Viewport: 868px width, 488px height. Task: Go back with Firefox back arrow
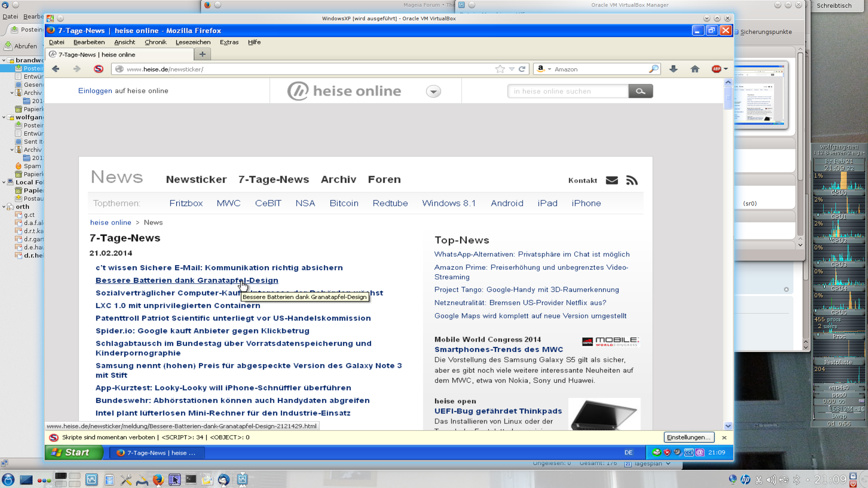tap(56, 69)
